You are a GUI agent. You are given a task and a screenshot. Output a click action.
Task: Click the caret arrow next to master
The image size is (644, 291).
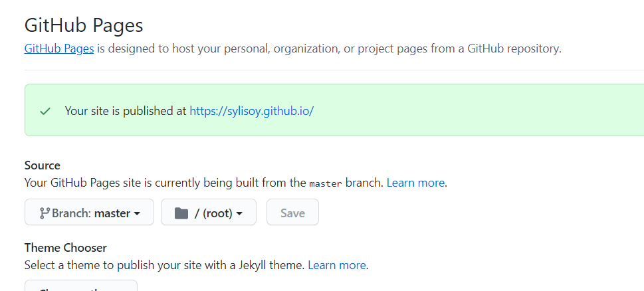(x=137, y=214)
